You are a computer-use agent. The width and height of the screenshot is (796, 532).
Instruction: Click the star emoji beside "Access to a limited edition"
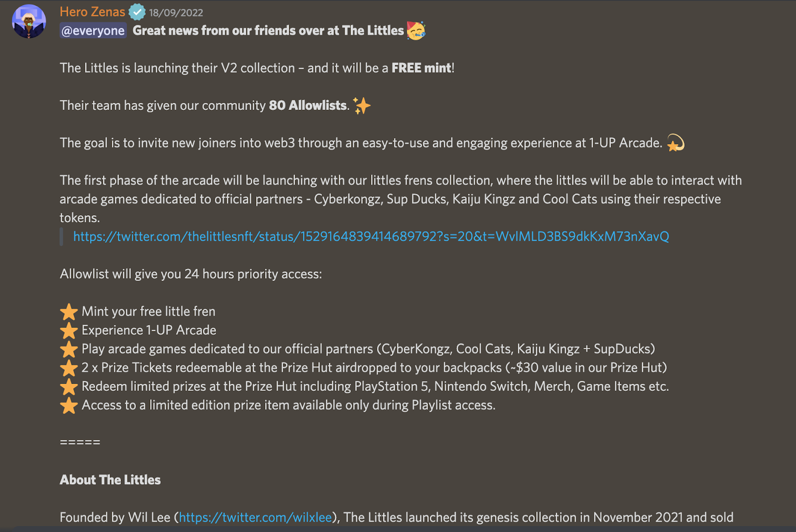click(69, 406)
